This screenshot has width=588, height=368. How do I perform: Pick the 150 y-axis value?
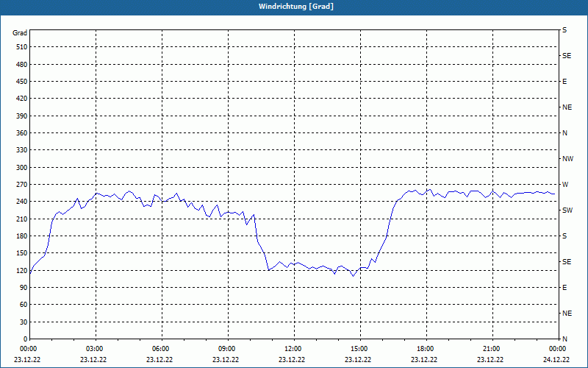22,253
